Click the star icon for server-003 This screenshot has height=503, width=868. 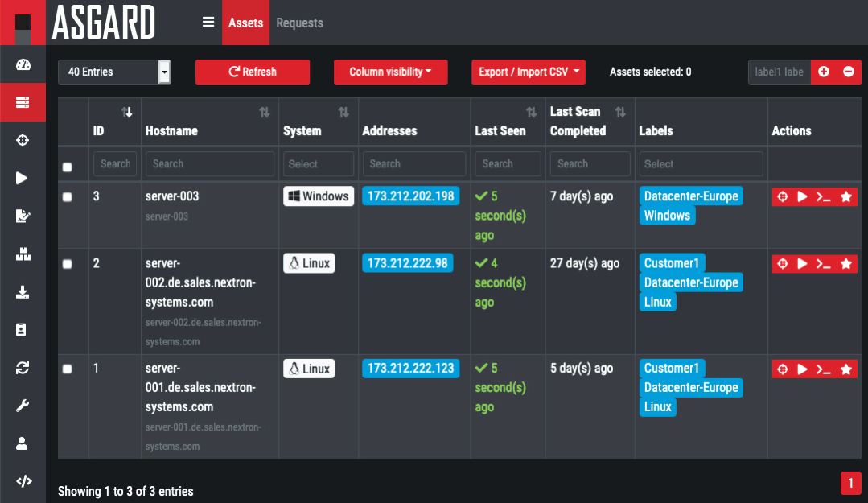tap(845, 196)
